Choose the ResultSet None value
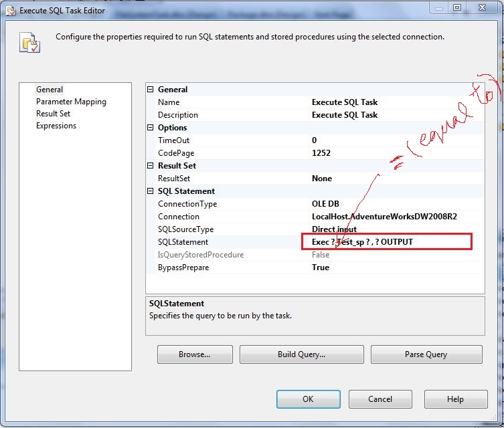Image resolution: width=504 pixels, height=428 pixels. pos(322,179)
